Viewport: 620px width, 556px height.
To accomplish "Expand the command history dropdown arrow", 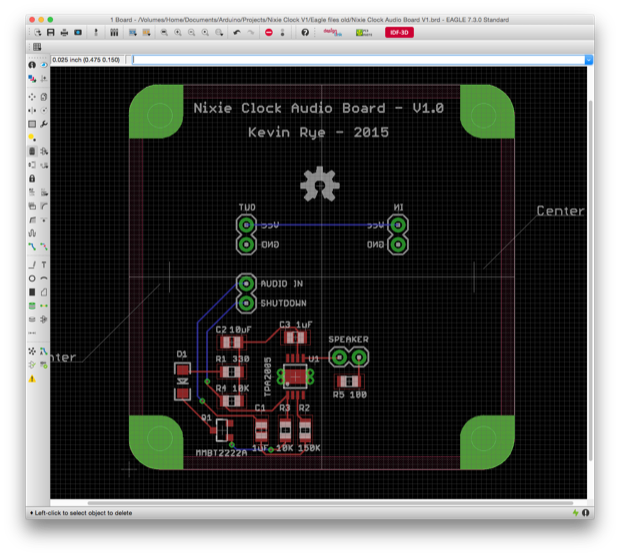I will coord(589,60).
